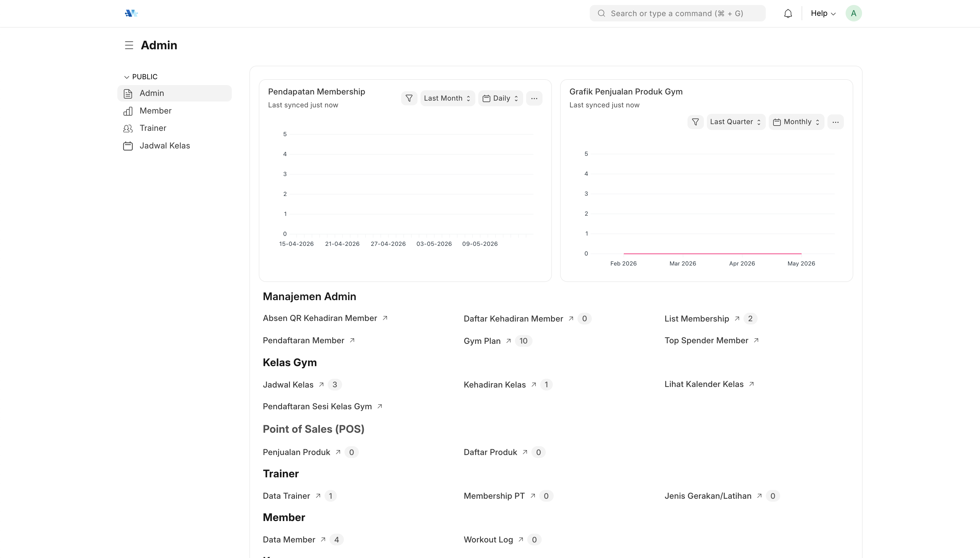The height and width of the screenshot is (558, 980).
Task: Open the Last Month time range dropdown
Action: 447,99
